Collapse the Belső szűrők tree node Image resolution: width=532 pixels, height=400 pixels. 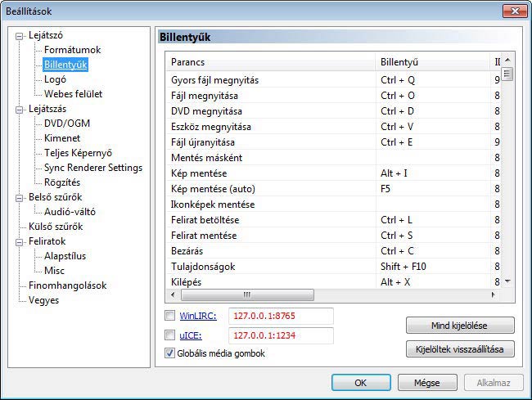[20, 197]
